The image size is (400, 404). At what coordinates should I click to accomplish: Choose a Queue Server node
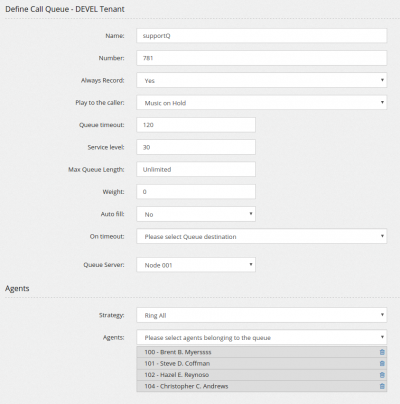point(196,265)
